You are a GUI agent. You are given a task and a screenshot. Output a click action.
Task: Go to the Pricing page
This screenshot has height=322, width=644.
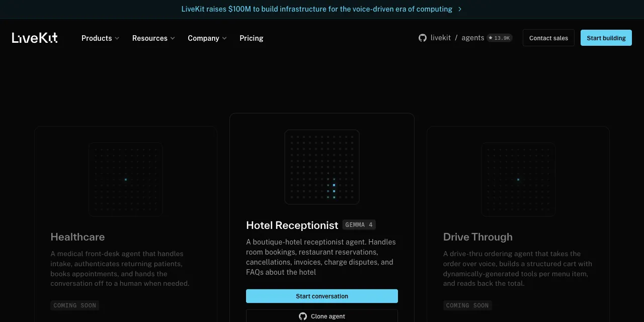[252, 38]
